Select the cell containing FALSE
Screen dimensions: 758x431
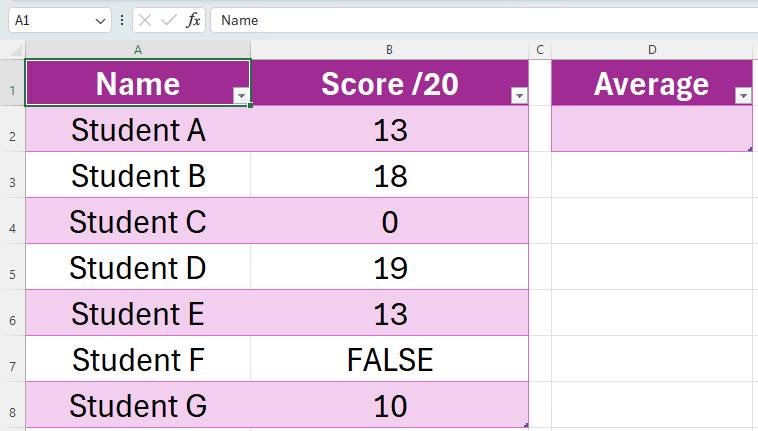click(390, 359)
